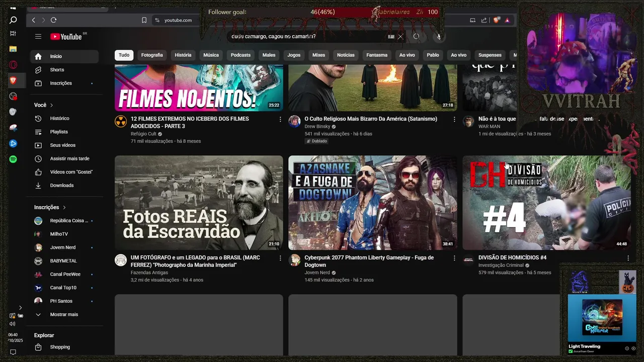Screen dimensions: 644x362
Task: Show hidden tray icons chevron on taskbar
Action: pyautogui.click(x=20, y=308)
